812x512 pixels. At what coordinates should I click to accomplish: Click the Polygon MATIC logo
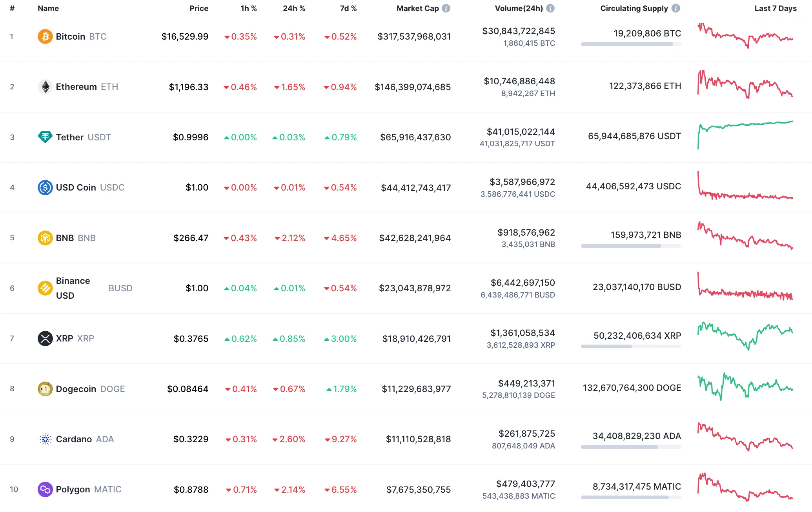[46, 489]
